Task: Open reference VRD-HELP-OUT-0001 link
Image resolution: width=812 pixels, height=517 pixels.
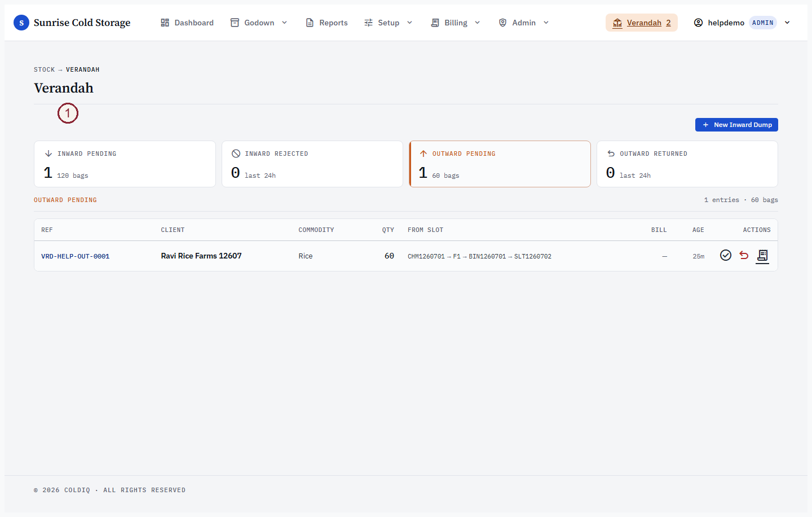Action: [x=76, y=256]
